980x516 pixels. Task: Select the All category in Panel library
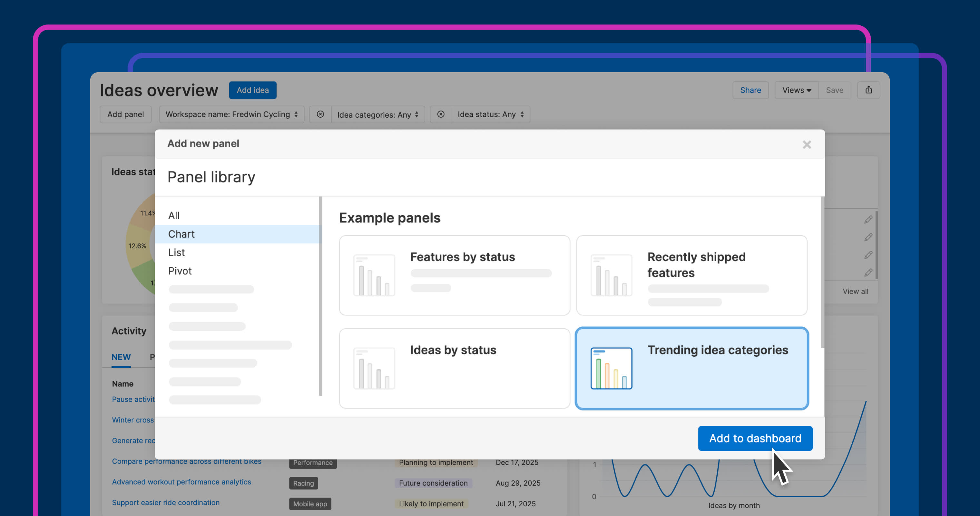(x=173, y=215)
